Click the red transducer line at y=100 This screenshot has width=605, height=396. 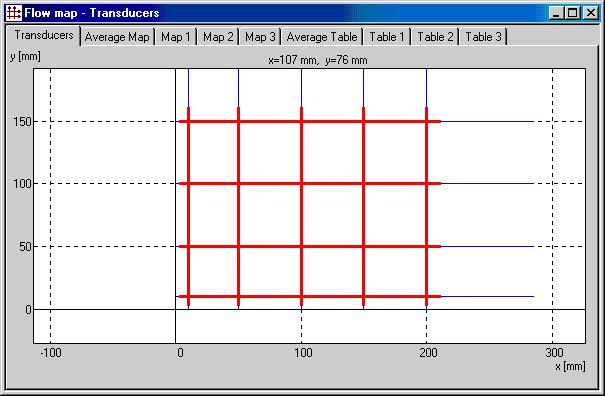coord(310,183)
